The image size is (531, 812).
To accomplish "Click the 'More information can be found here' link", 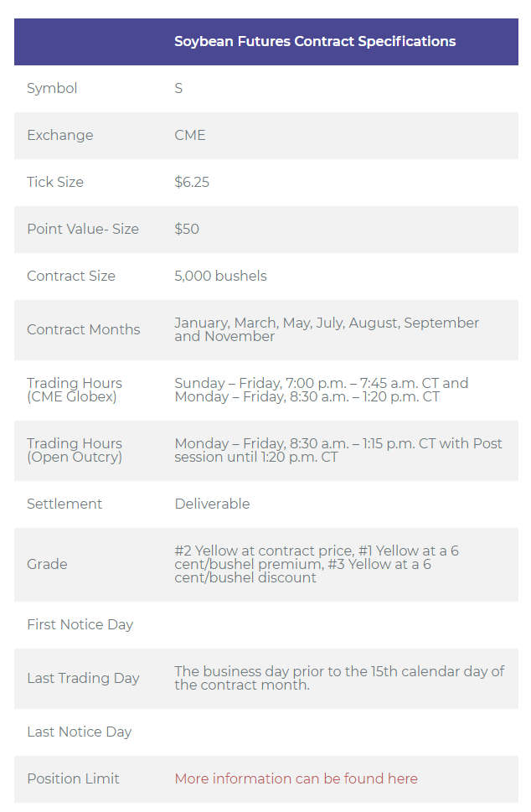I will 296,778.
